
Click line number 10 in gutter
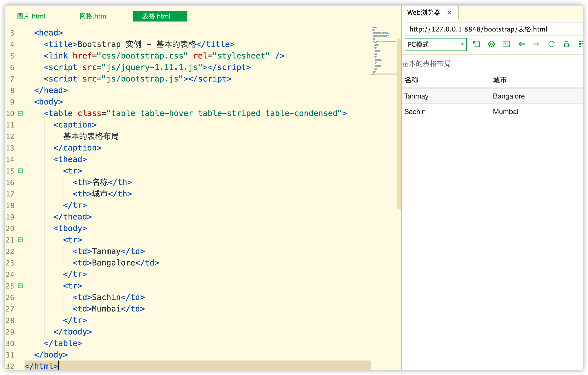10,113
